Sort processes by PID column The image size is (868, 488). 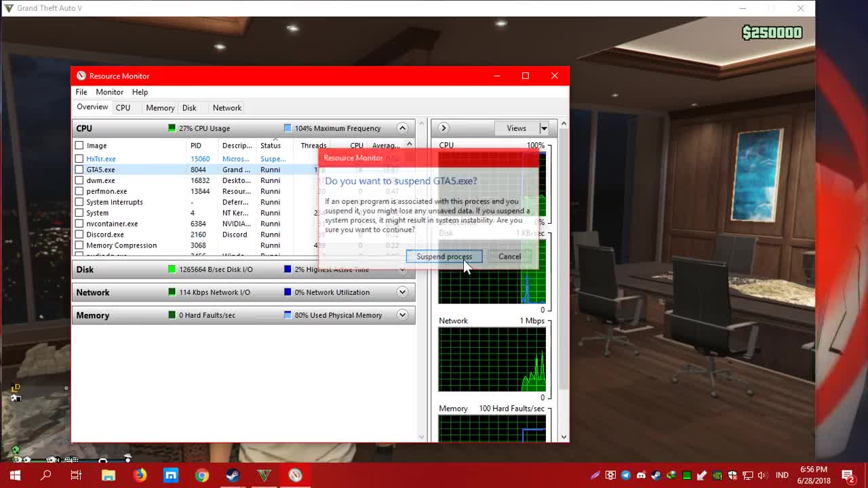coord(195,146)
